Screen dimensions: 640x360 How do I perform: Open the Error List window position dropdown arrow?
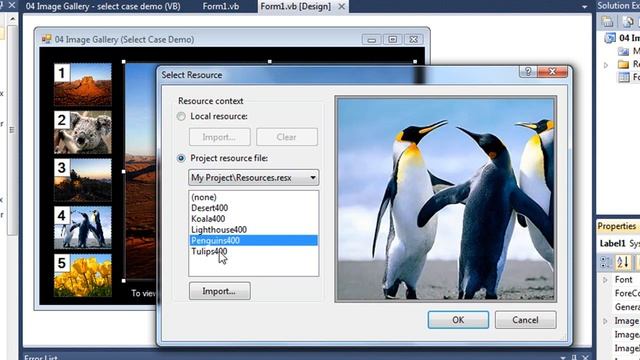coord(563,358)
